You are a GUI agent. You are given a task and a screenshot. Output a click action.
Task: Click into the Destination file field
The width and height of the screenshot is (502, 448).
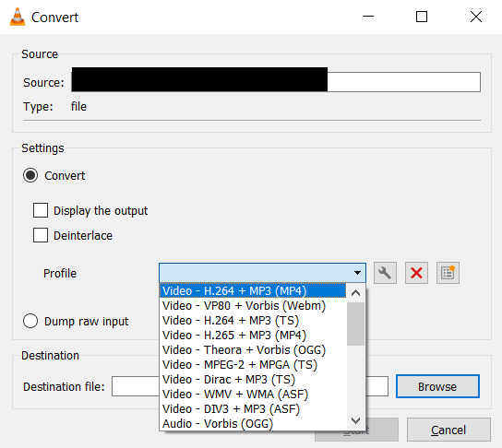click(250, 386)
